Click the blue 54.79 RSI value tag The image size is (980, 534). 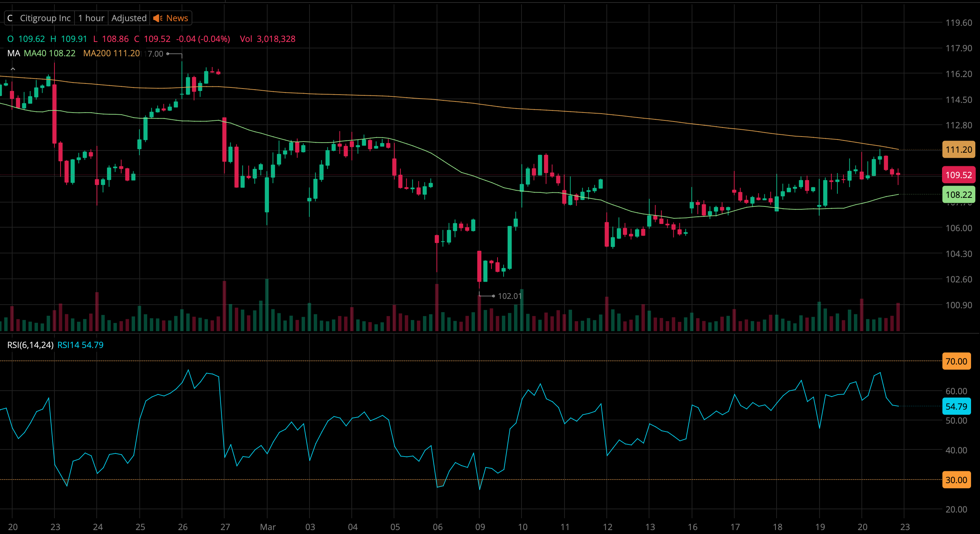(x=956, y=406)
